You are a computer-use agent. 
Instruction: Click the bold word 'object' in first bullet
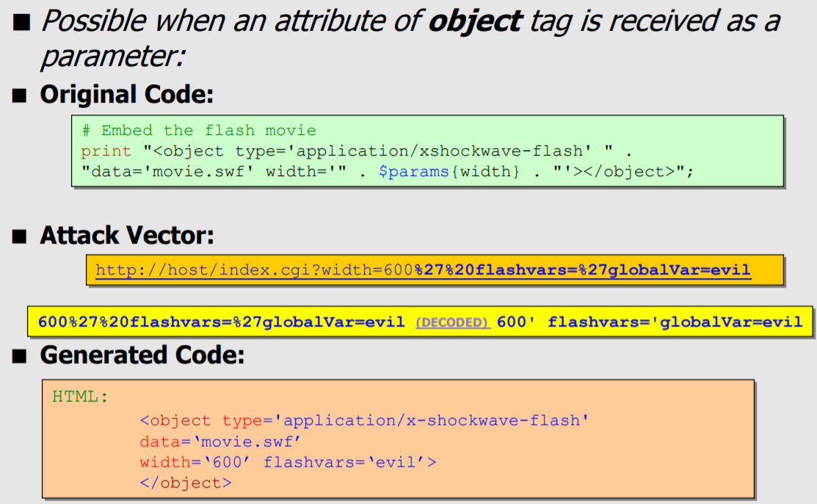pyautogui.click(x=474, y=21)
